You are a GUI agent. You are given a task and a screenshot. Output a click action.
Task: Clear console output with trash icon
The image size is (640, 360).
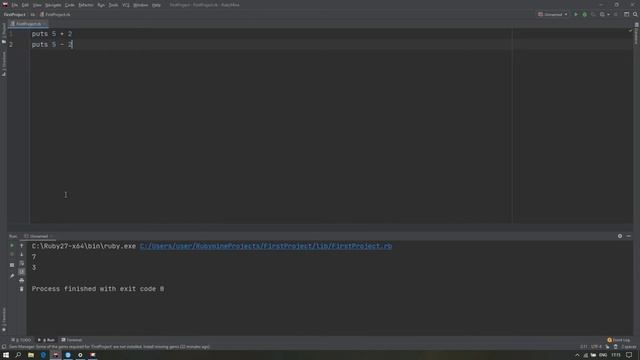click(x=22, y=289)
